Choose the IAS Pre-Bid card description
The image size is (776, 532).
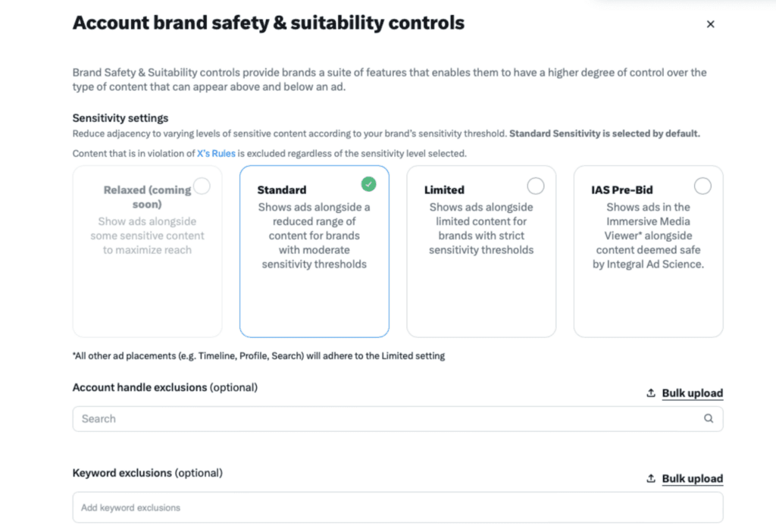pos(648,236)
